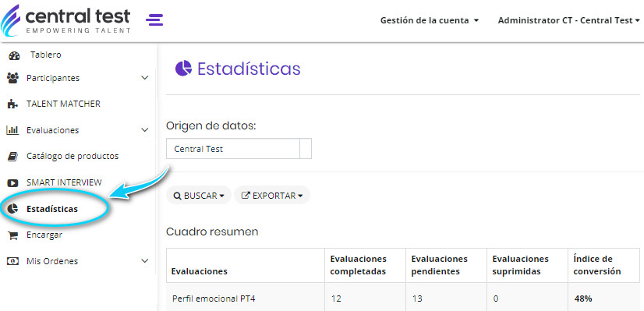644x311 pixels.
Task: Open Encargar in the sidebar
Action: click(44, 235)
